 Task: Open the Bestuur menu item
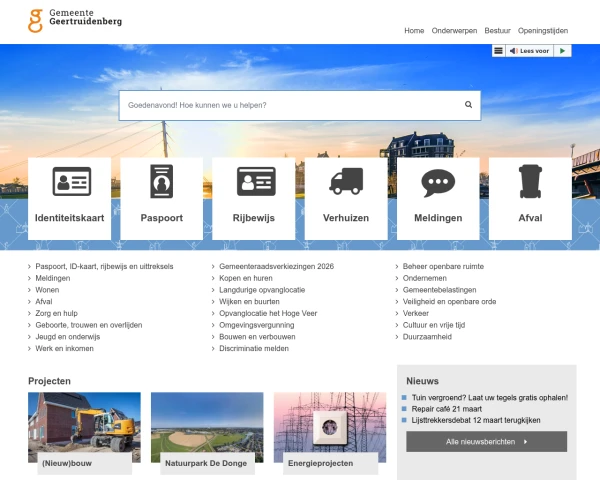click(497, 31)
